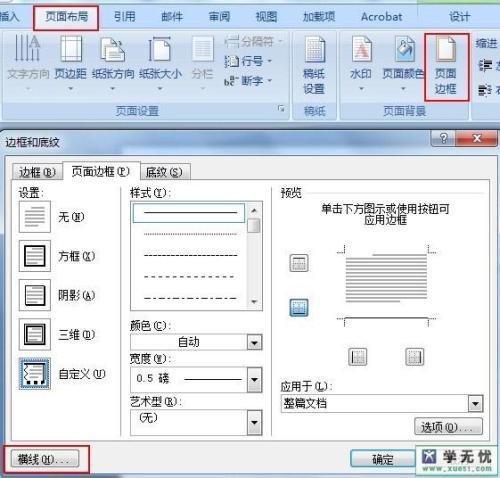Select the dotted line style
The image size is (500, 478).
[189, 234]
